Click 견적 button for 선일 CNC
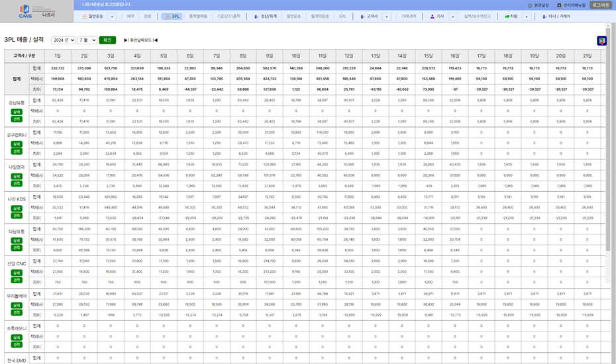 [x=17, y=280]
